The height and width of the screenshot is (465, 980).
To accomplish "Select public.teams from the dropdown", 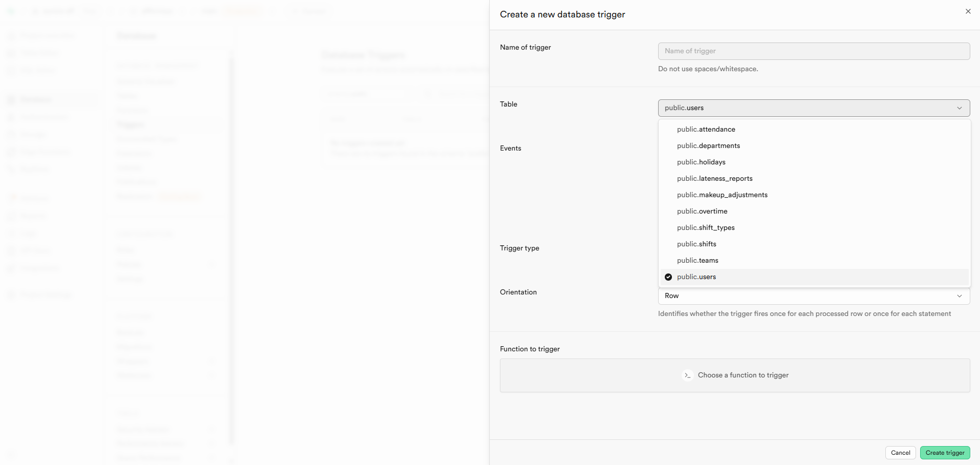I will 698,261.
